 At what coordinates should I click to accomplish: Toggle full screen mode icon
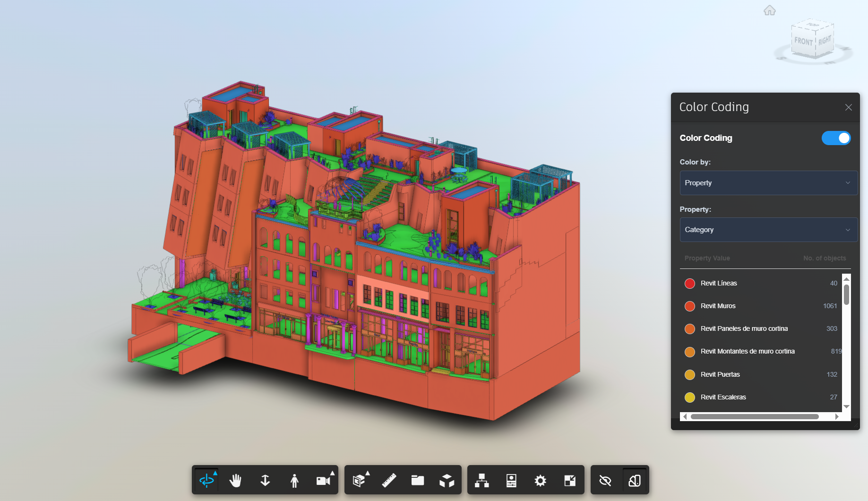[570, 480]
